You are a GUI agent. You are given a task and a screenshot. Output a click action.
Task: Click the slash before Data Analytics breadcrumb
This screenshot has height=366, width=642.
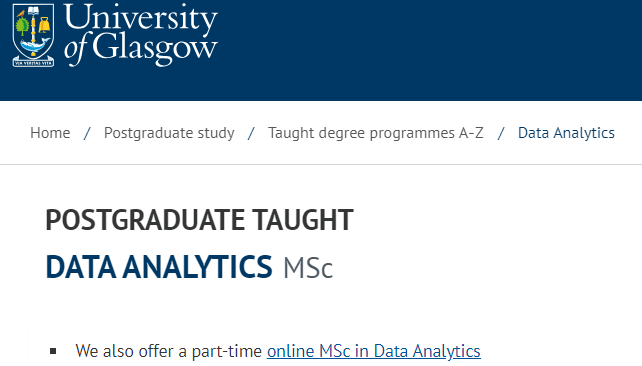501,133
